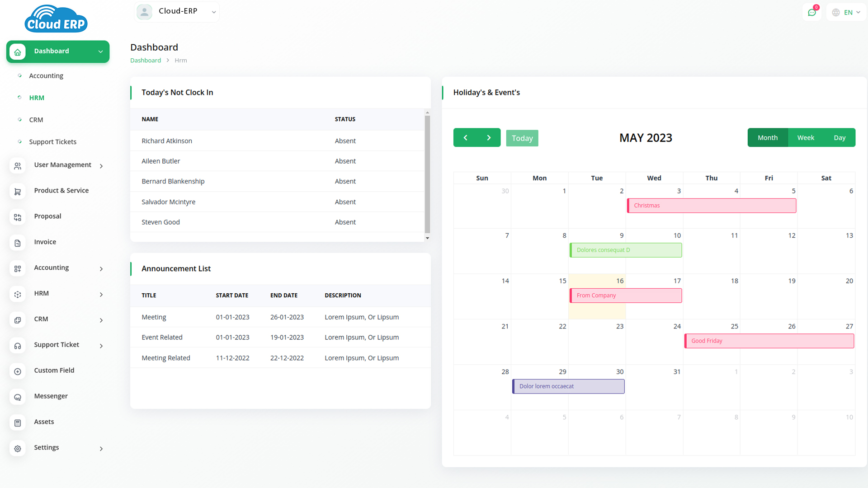The image size is (868, 488).
Task: Click the Dashboard breadcrumb link
Action: [x=146, y=61]
